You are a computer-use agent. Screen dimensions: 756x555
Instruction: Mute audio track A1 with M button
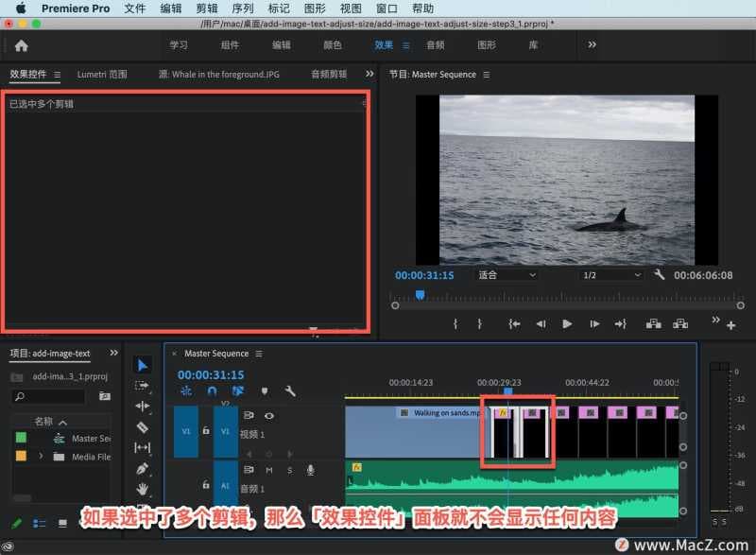(269, 470)
